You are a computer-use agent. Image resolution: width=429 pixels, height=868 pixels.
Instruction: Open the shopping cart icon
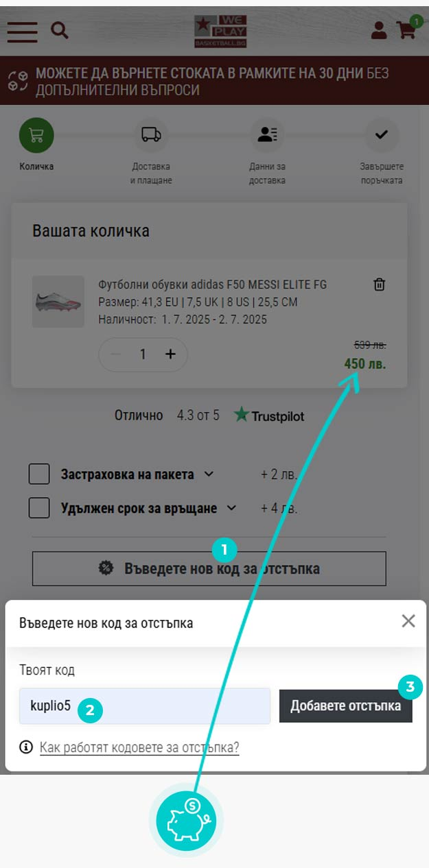click(408, 29)
